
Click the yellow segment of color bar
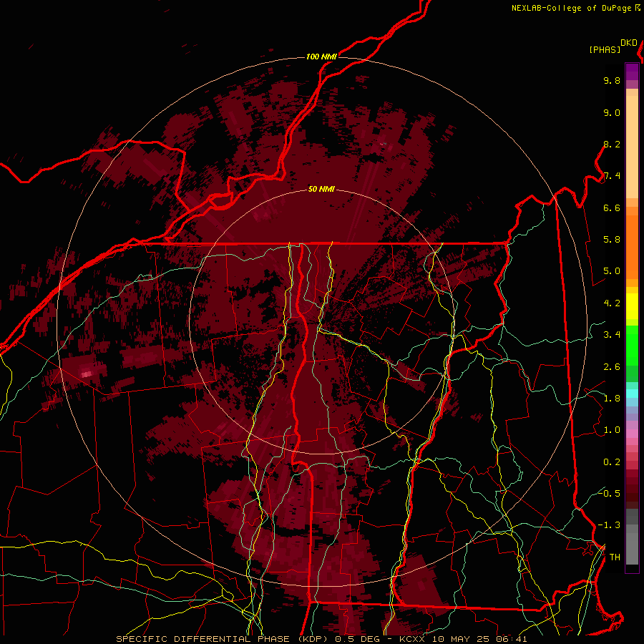632,306
